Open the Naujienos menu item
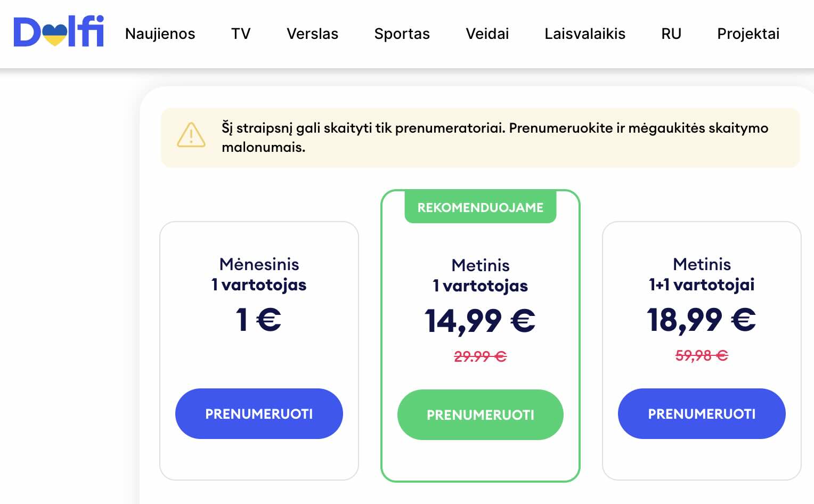The height and width of the screenshot is (504, 814). [x=160, y=34]
